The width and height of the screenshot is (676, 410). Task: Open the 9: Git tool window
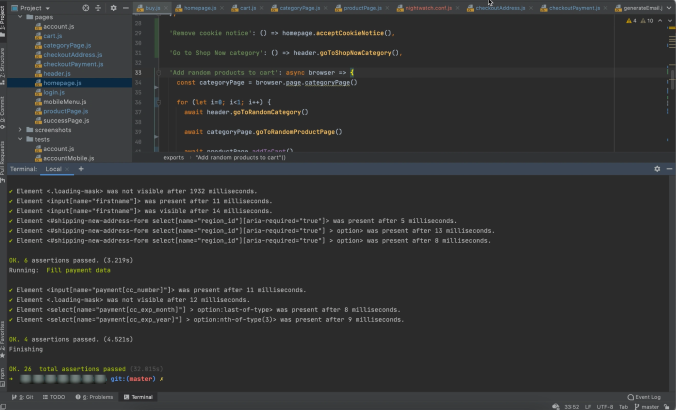point(22,397)
